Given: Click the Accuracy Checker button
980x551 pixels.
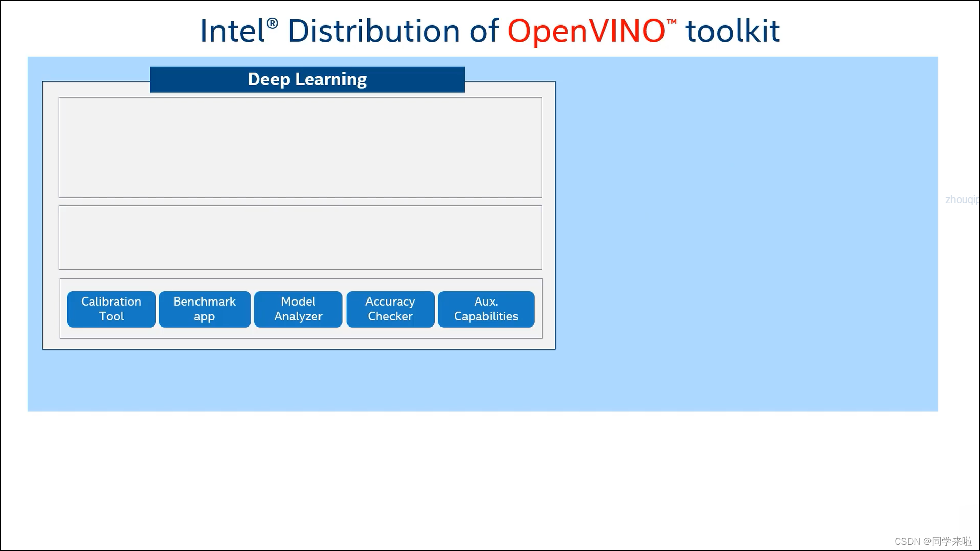Looking at the screenshot, I should click(390, 309).
